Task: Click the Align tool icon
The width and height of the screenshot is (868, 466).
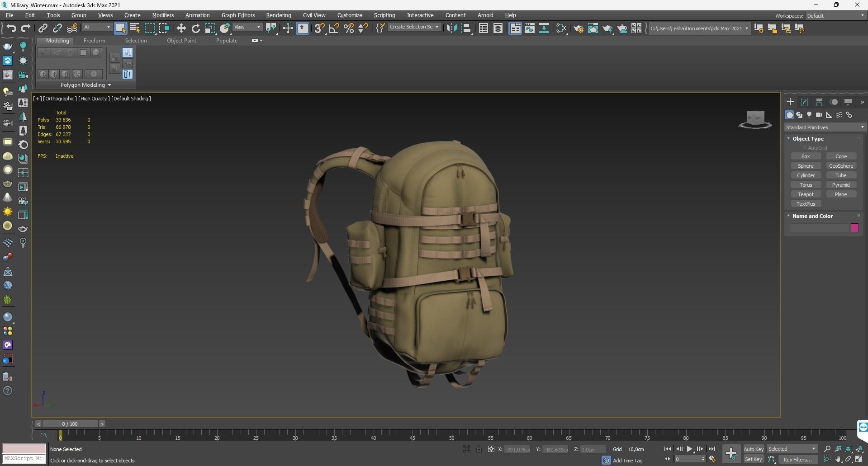Action: [466, 28]
